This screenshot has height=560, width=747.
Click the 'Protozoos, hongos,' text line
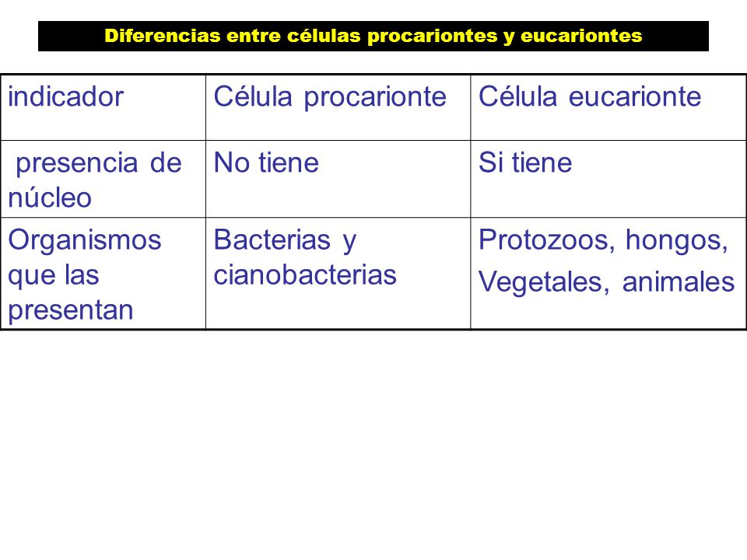(x=604, y=240)
